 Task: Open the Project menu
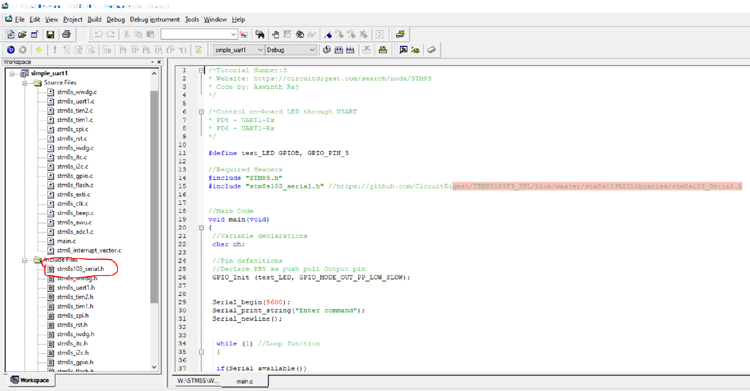click(x=72, y=20)
